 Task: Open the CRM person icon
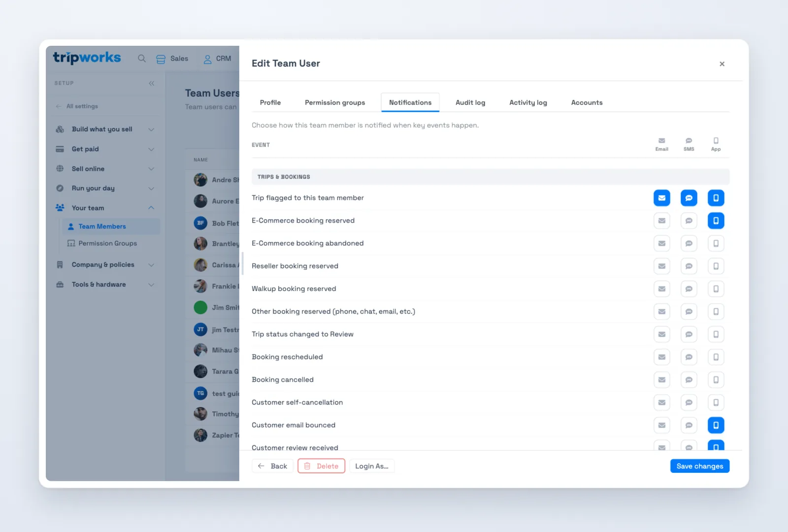207,59
